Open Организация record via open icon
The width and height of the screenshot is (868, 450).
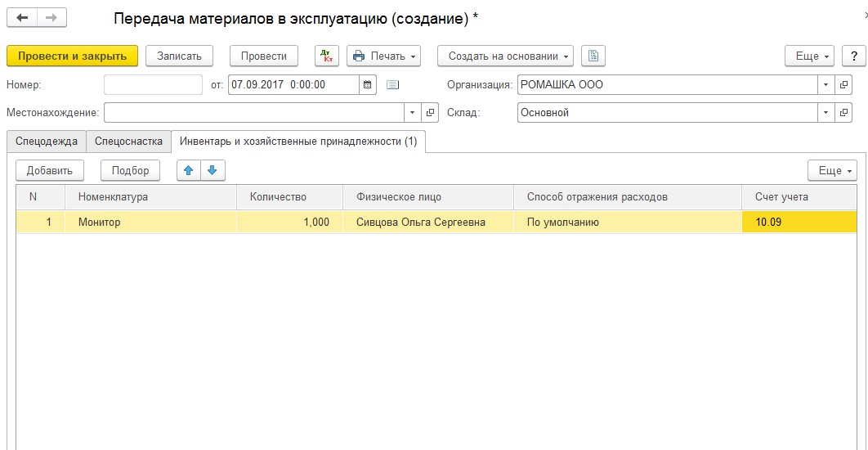843,85
